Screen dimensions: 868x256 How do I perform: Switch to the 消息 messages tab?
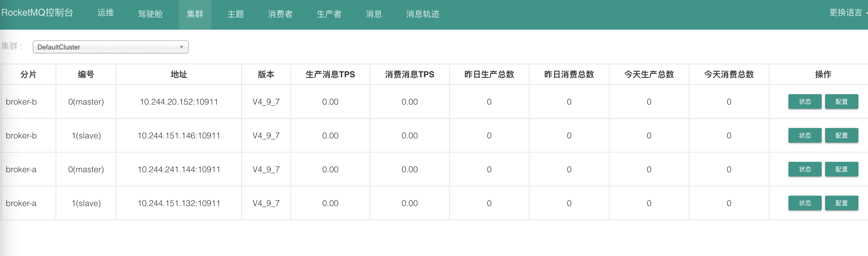click(x=374, y=14)
